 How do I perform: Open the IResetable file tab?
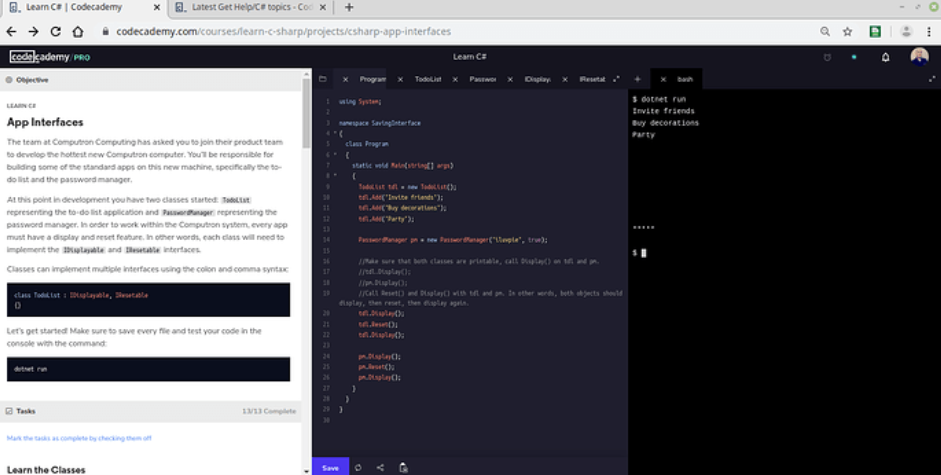pos(592,79)
